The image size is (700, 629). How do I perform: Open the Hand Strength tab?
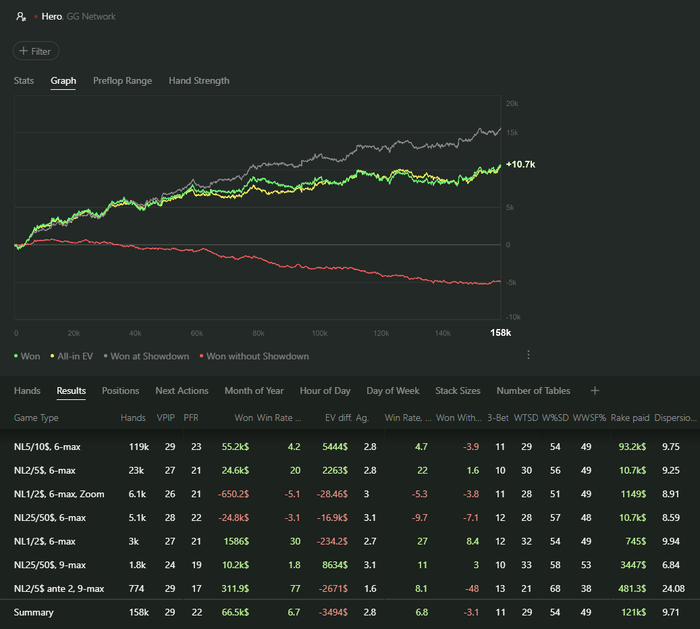click(x=199, y=81)
